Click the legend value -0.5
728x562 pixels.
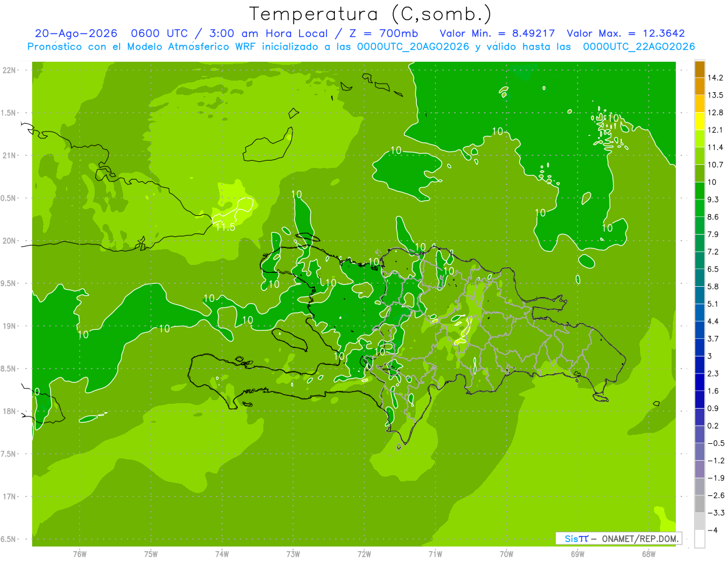click(715, 443)
